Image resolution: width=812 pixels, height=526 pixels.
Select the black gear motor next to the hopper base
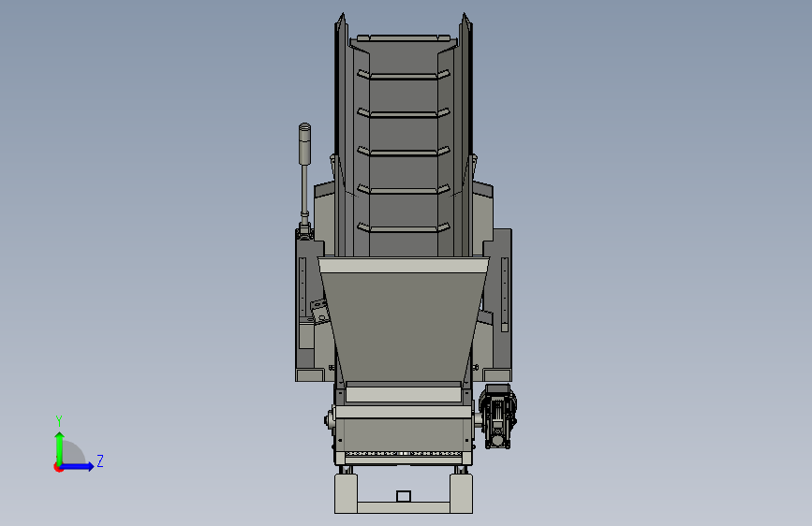(x=497, y=416)
